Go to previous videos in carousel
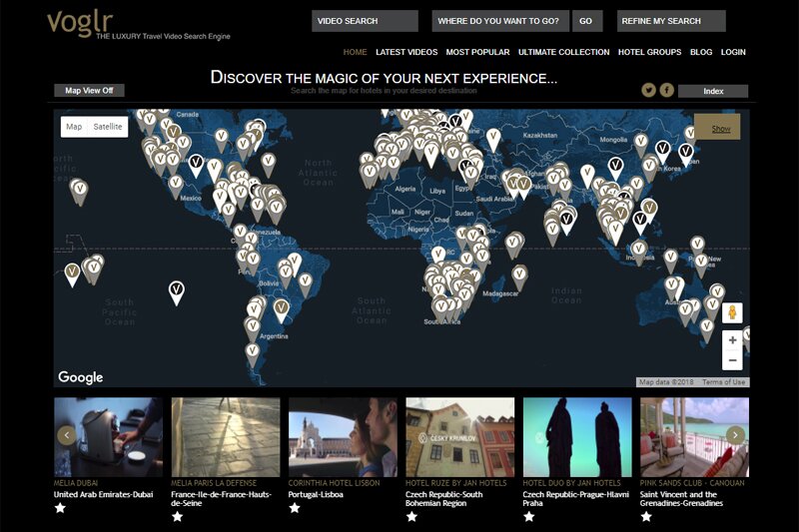This screenshot has height=532, width=799. pos(66,435)
